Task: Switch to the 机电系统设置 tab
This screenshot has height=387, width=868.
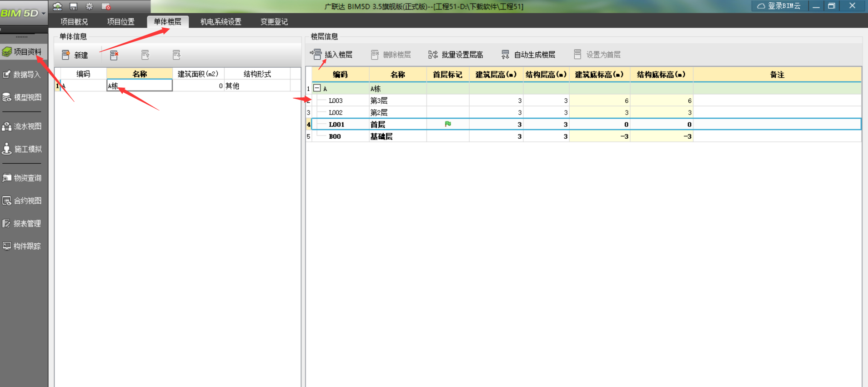Action: point(221,21)
